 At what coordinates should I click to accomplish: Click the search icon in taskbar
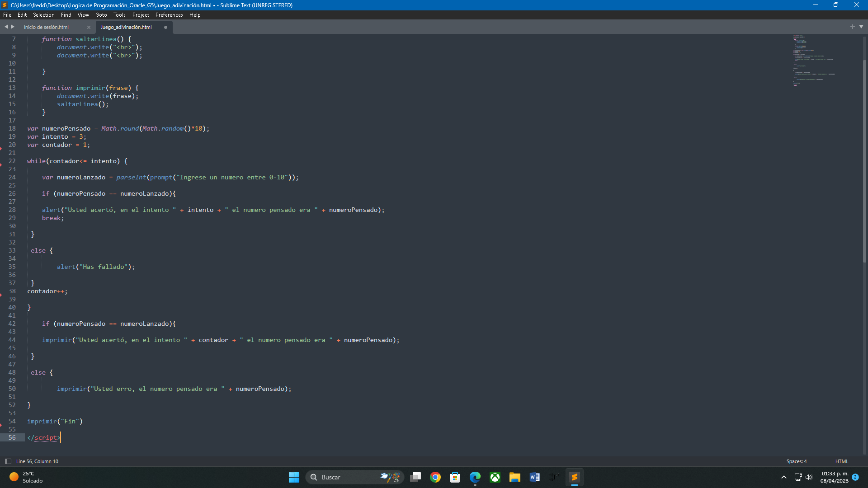pyautogui.click(x=314, y=477)
